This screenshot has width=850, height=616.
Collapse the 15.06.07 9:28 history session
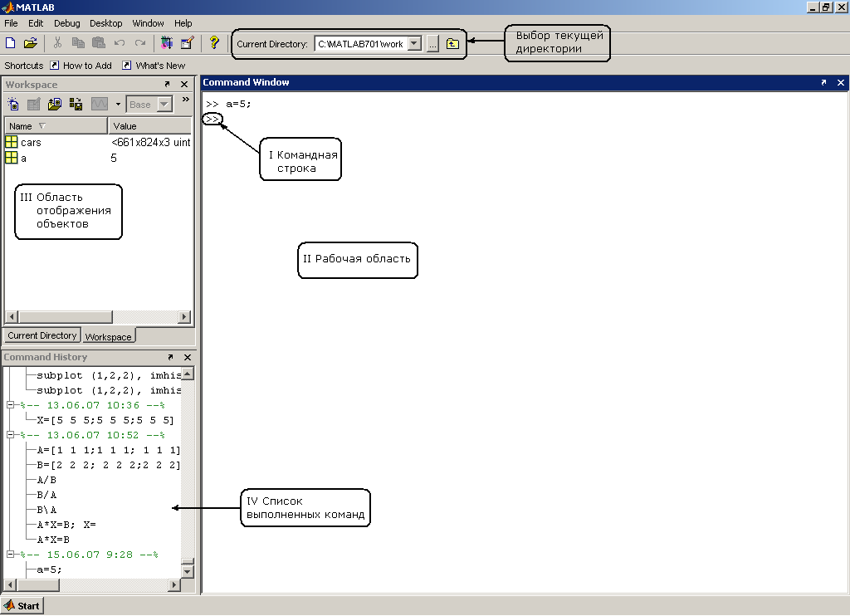coord(10,555)
